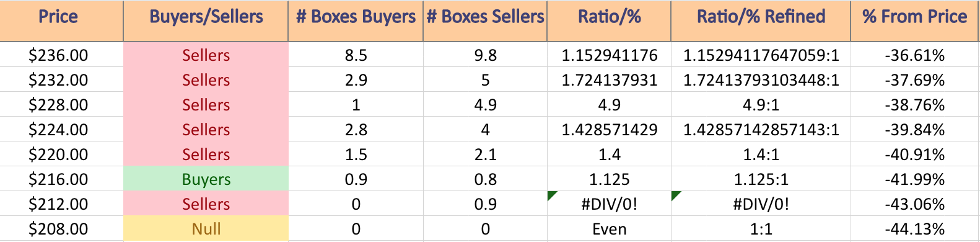Select the cell showing 4.9:1
The height and width of the screenshot is (242, 980).
(x=761, y=104)
